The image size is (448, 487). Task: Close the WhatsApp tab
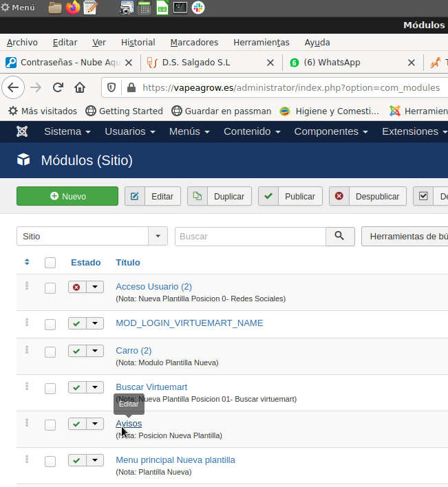click(412, 63)
